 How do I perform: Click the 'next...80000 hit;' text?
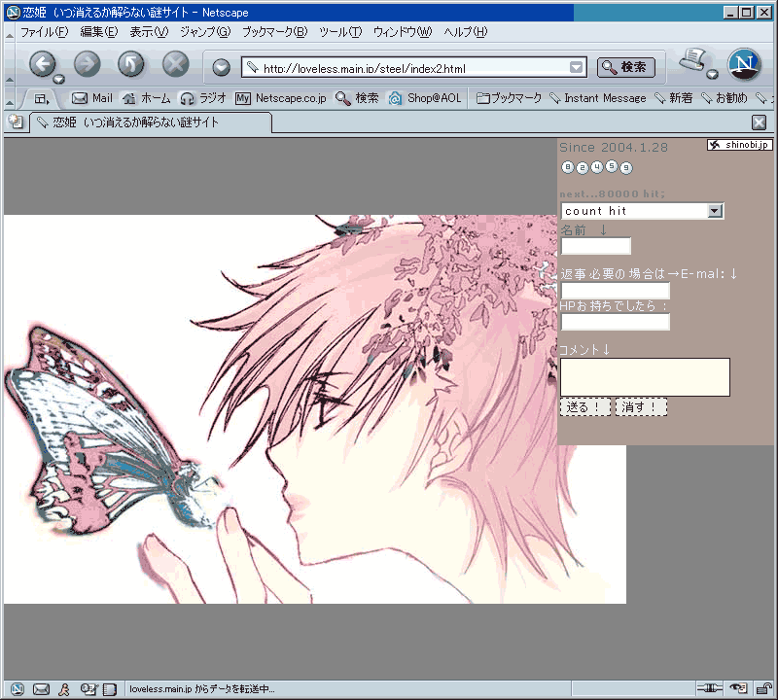[x=613, y=194]
